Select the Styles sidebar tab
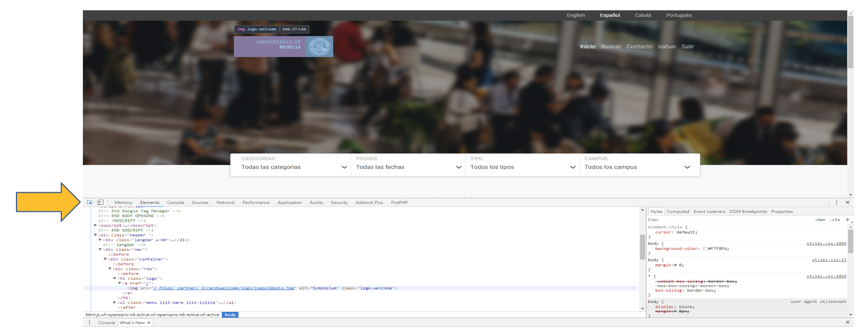Screen dimensions: 868x335 coord(656,211)
